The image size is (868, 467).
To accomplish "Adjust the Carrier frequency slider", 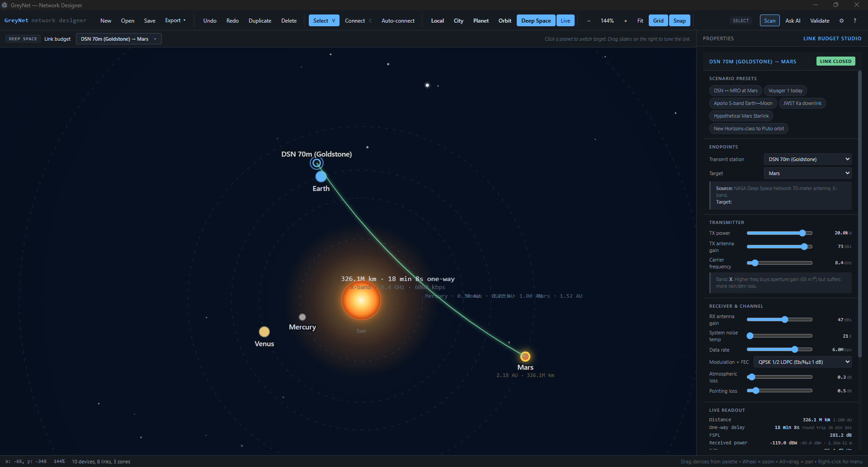I will [779, 263].
